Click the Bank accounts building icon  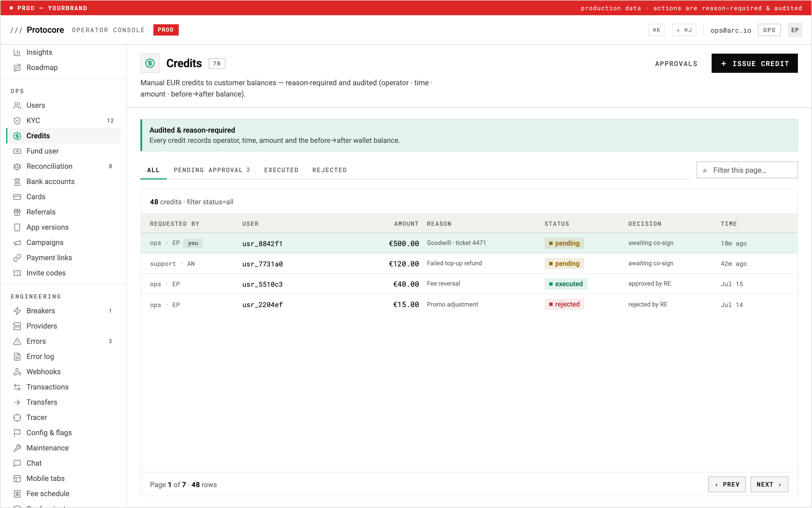[x=17, y=182]
